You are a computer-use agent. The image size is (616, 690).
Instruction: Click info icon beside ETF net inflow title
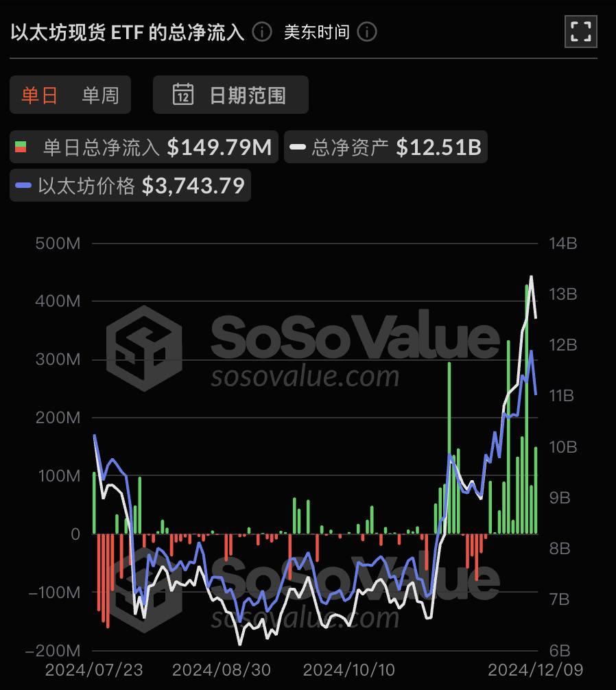point(262,32)
